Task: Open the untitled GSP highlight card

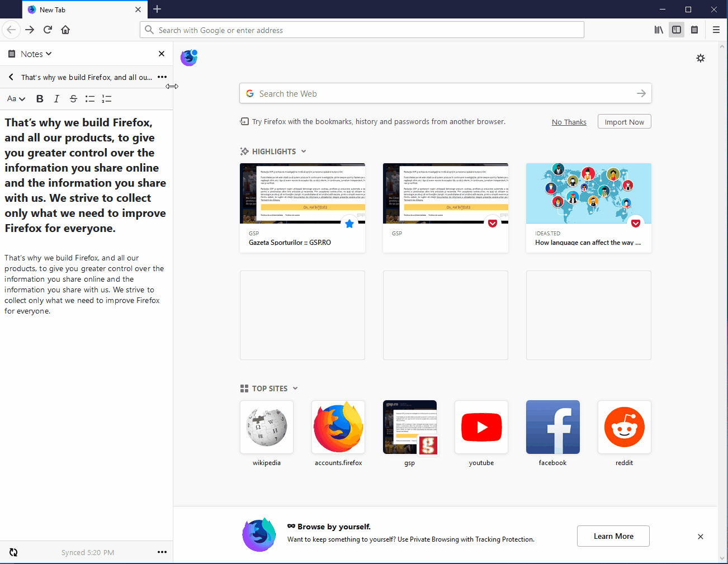Action: click(x=446, y=208)
